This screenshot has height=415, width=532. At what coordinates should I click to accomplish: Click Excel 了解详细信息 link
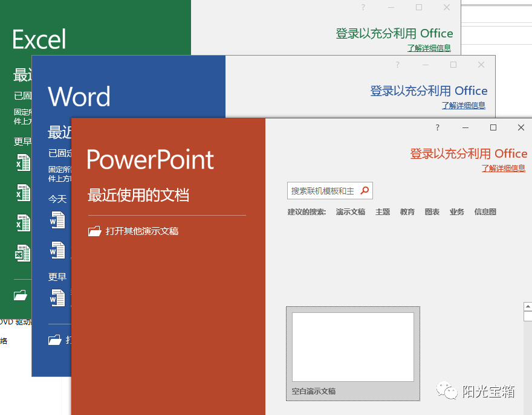(x=429, y=48)
